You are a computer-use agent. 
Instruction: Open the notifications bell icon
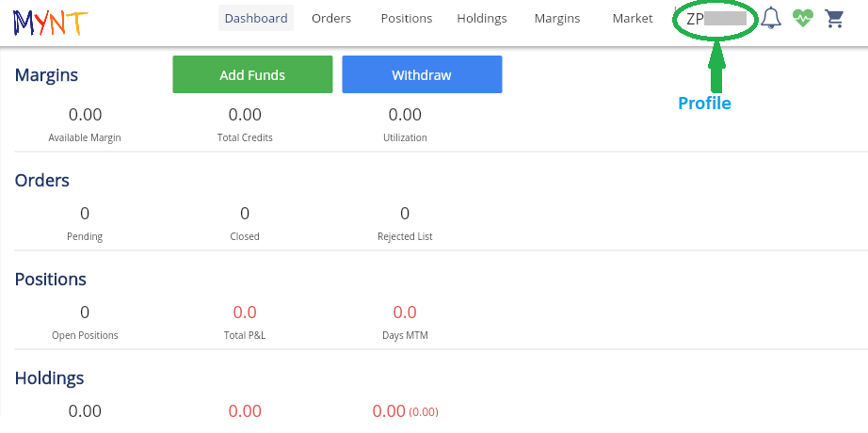pyautogui.click(x=771, y=18)
